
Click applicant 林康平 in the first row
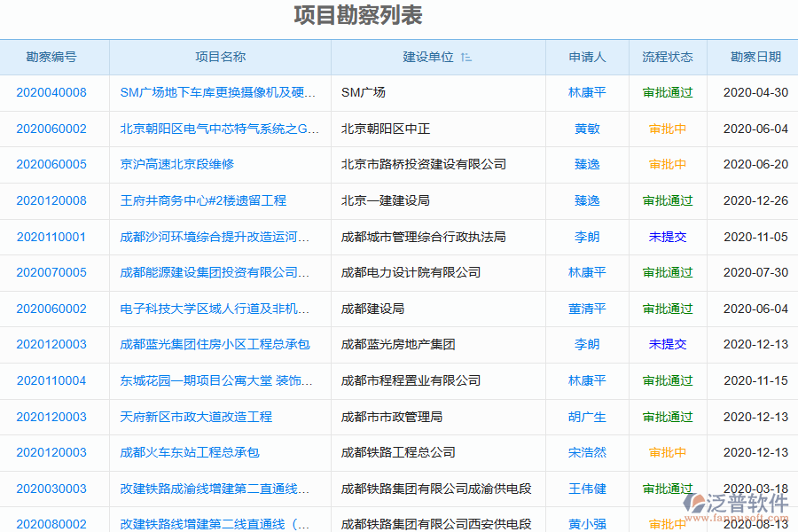coord(587,92)
